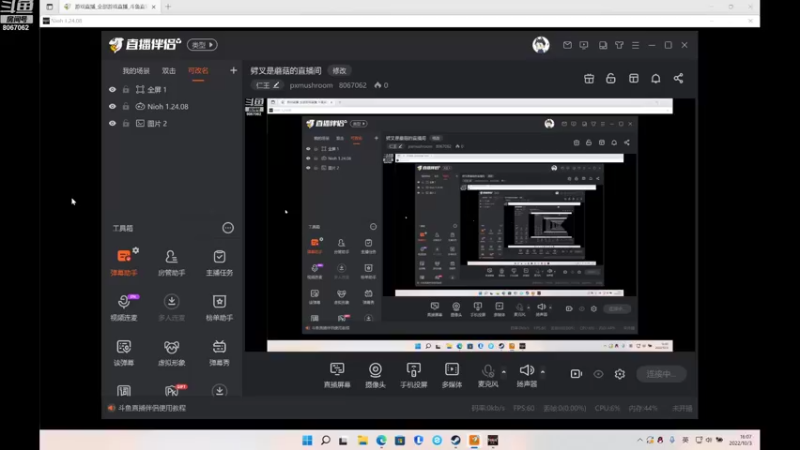Add a 直播屏幕 screen source
Screen dimensions: 800x450
[x=337, y=374]
